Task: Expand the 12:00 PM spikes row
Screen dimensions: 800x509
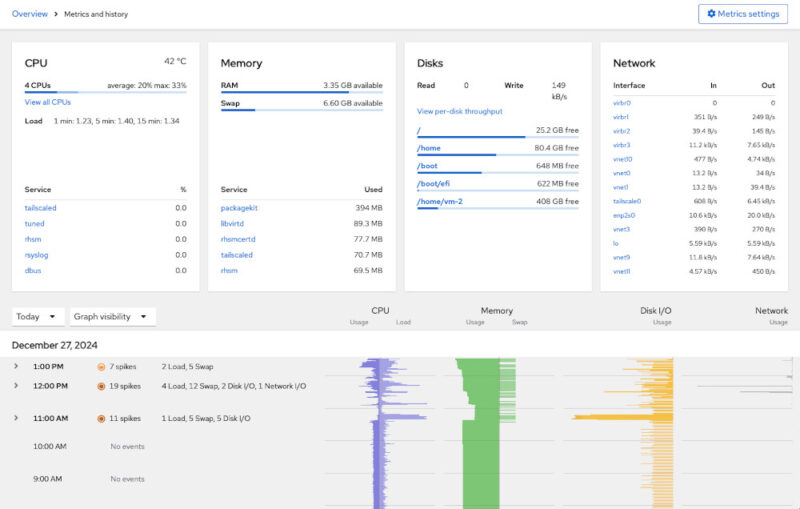Action: pyautogui.click(x=16, y=385)
